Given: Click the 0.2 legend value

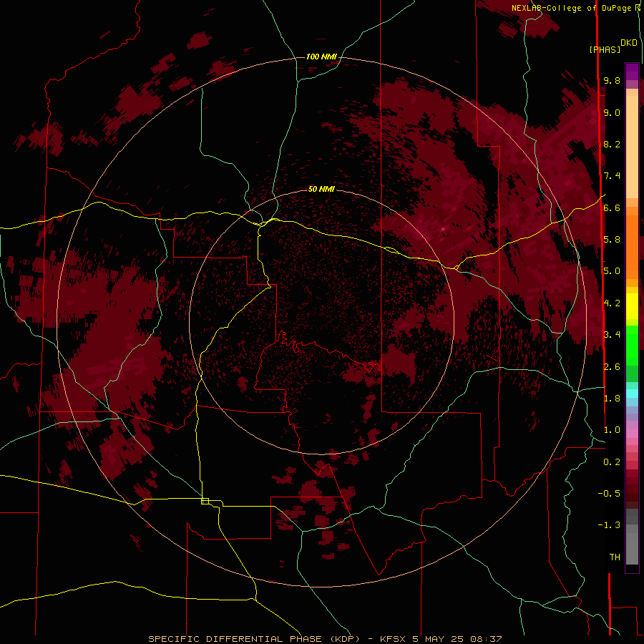Looking at the screenshot, I should click(x=612, y=462).
